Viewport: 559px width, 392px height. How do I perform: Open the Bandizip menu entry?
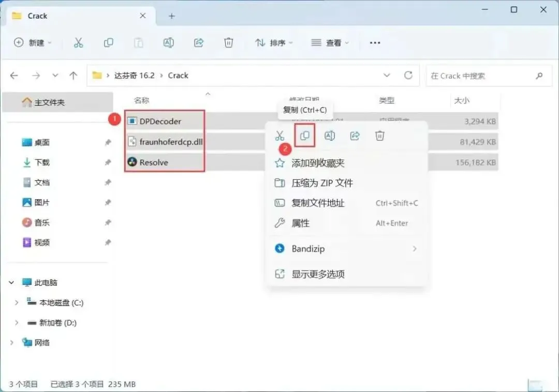(x=346, y=249)
